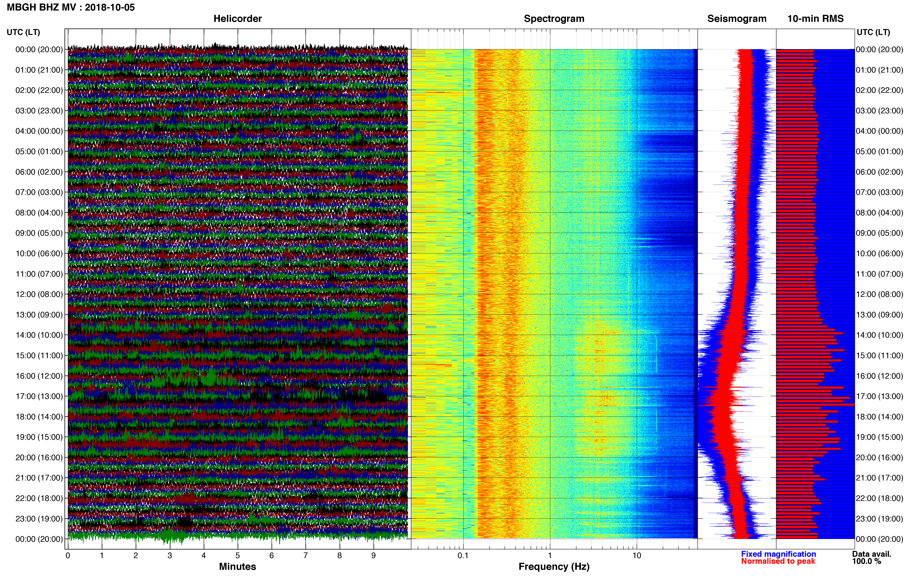Click tick label '4' on the Minutes axis
The height and width of the screenshot is (578, 924).
pyautogui.click(x=204, y=556)
